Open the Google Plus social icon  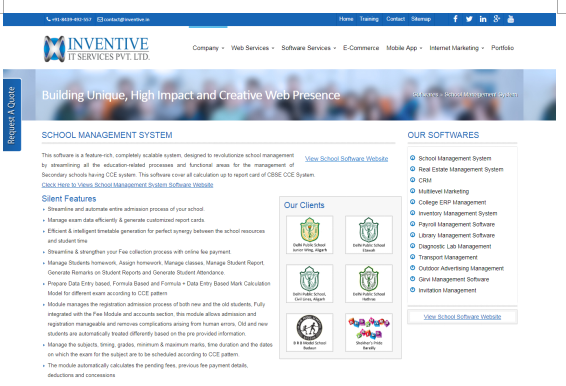click(x=497, y=19)
